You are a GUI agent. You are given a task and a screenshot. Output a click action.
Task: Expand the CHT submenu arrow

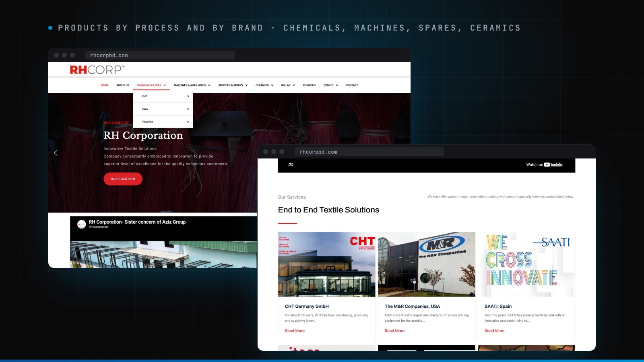(x=188, y=97)
